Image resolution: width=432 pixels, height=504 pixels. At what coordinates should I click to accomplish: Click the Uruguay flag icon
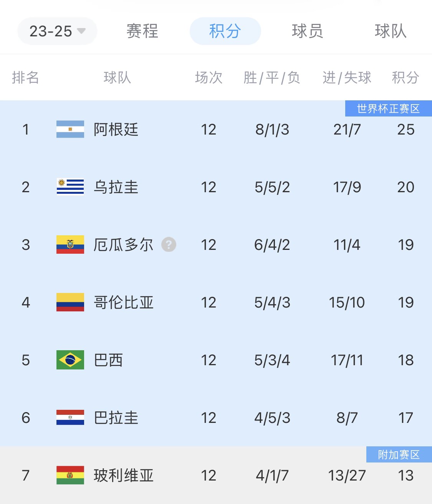(x=70, y=187)
